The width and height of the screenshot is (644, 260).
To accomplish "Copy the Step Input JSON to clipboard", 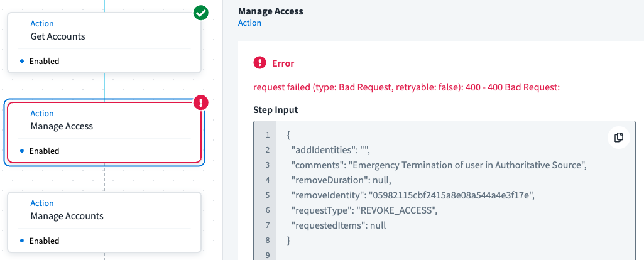I will point(618,137).
